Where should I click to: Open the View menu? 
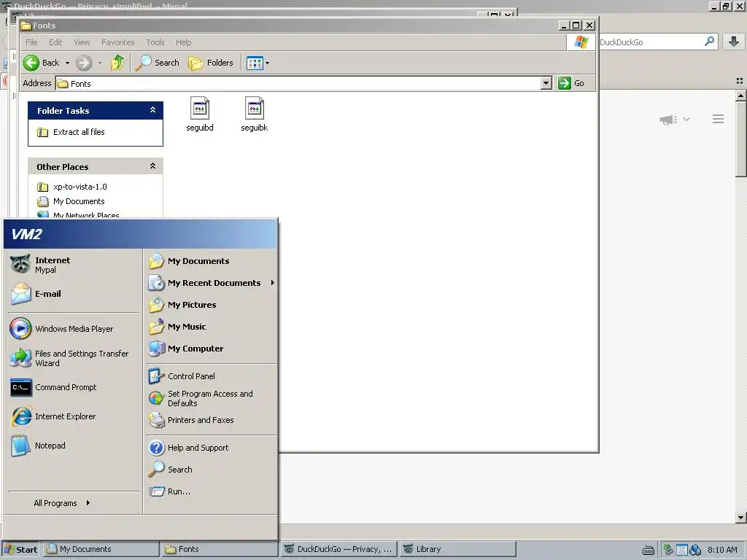point(82,42)
